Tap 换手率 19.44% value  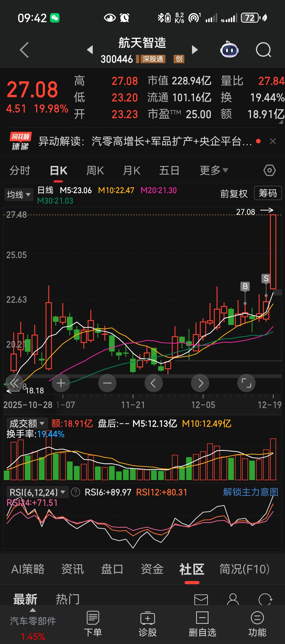coord(36,434)
